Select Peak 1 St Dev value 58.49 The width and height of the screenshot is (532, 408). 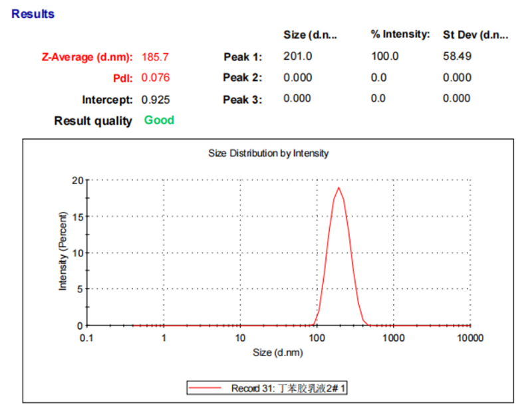click(x=457, y=56)
